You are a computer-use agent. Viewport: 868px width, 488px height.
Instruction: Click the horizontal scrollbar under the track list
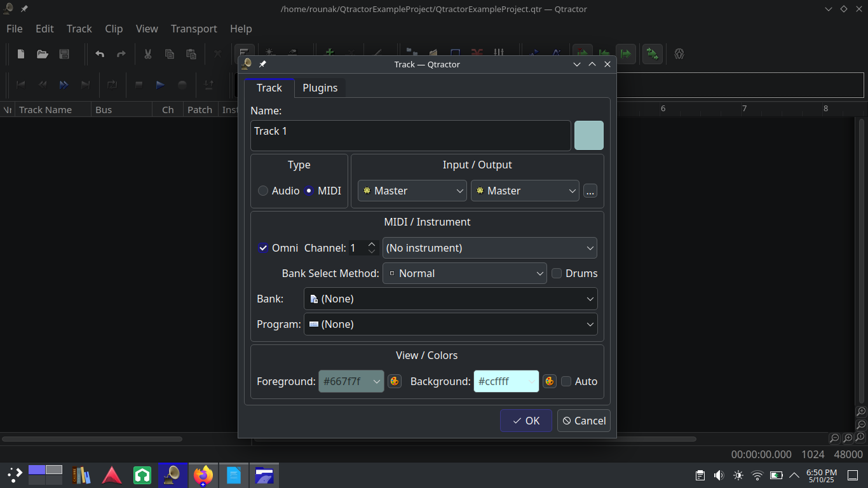click(92, 438)
